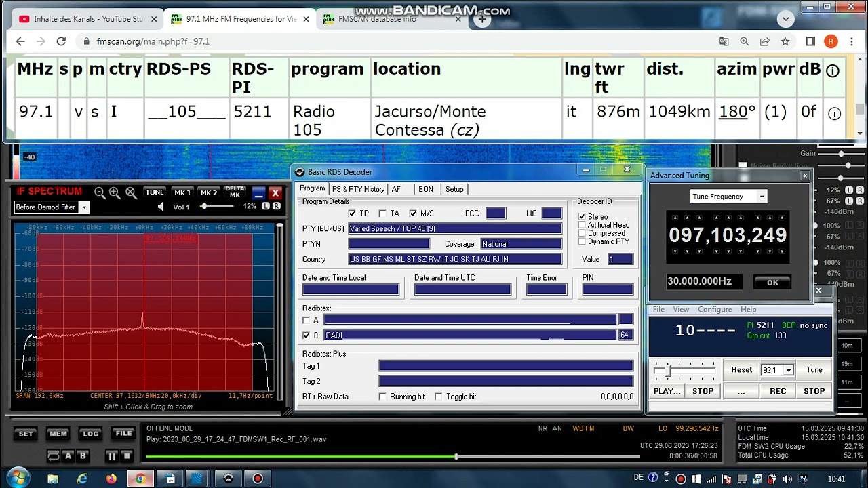
Task: Open the PS & PTY History tab
Action: click(x=358, y=189)
